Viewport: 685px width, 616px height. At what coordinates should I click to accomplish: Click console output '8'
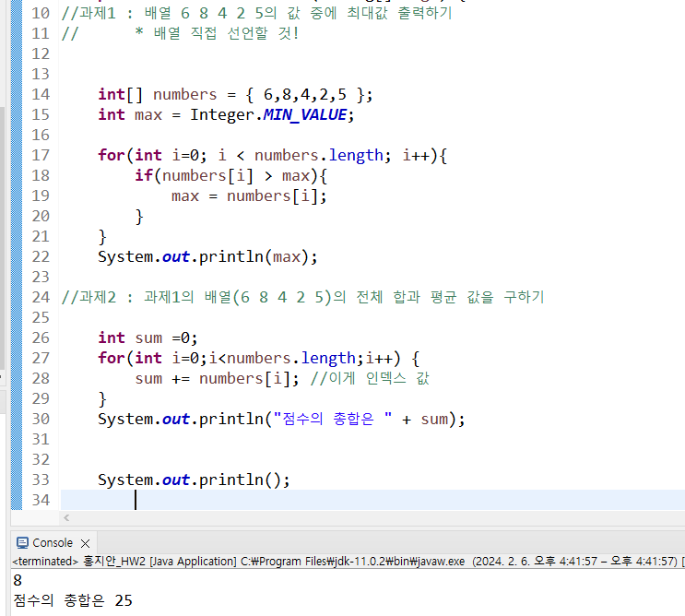pyautogui.click(x=18, y=581)
